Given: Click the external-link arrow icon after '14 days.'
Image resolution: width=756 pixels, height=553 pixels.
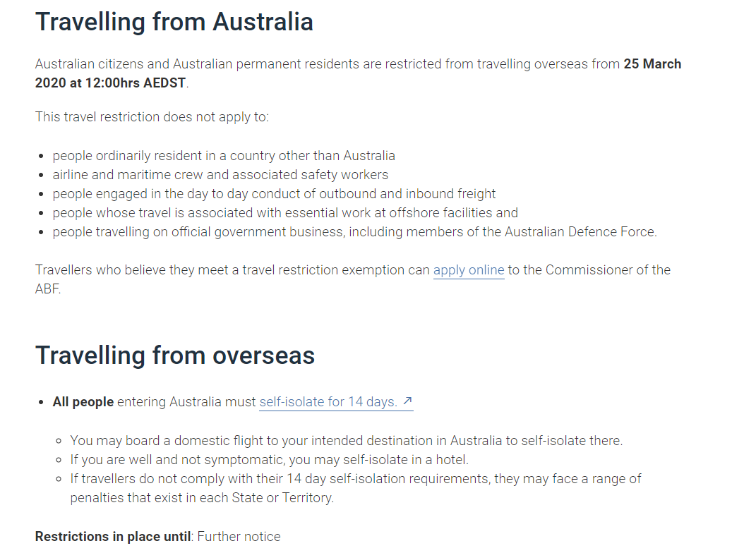Looking at the screenshot, I should [x=407, y=401].
